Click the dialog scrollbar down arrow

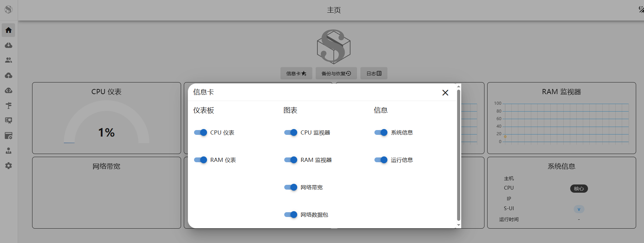(458, 225)
